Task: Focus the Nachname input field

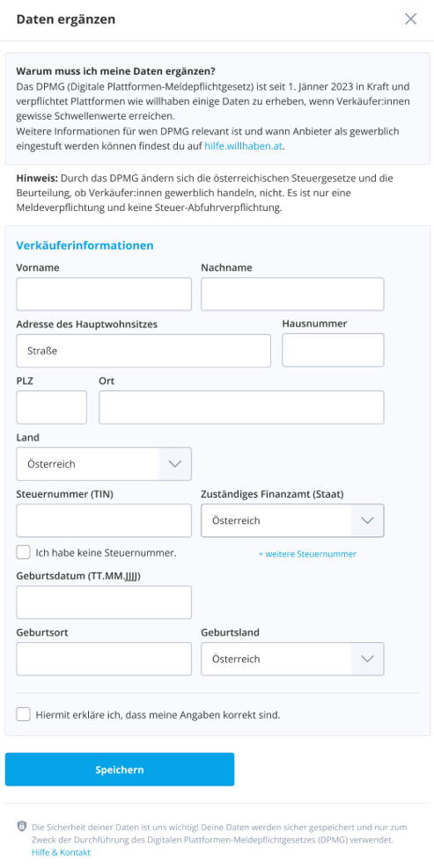Action: [292, 294]
